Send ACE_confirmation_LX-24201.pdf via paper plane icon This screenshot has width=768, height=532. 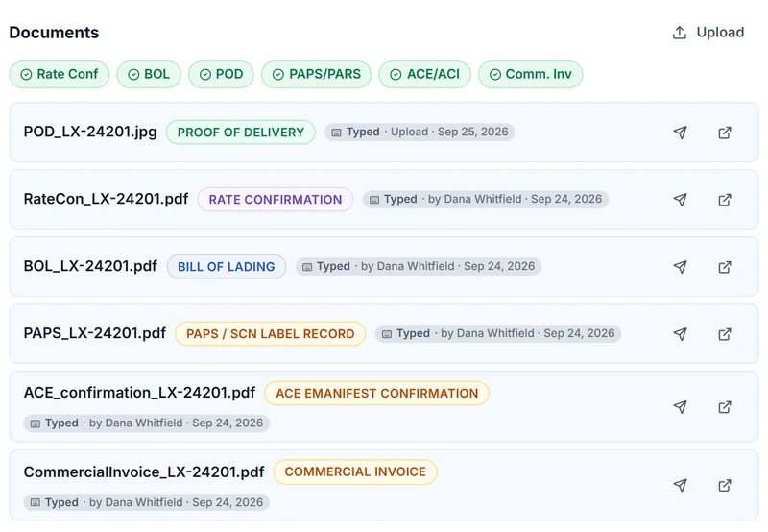680,406
